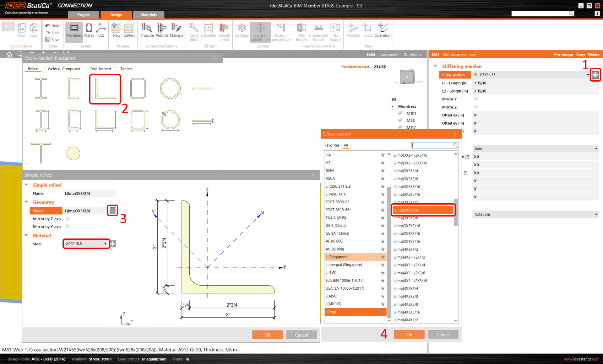Open the Steel material dropdown A992 *0.8
The image size is (603, 364).
pyautogui.click(x=105, y=244)
